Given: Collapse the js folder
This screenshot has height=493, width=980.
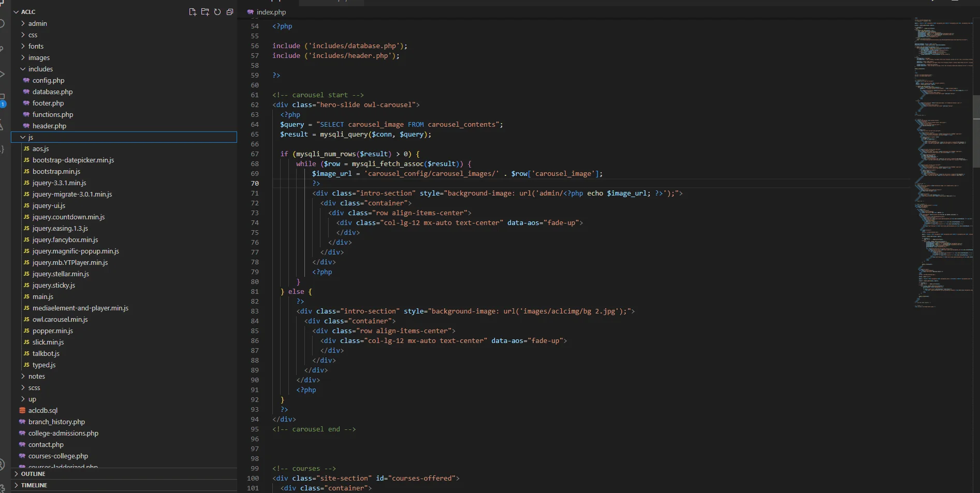Looking at the screenshot, I should pyautogui.click(x=23, y=137).
